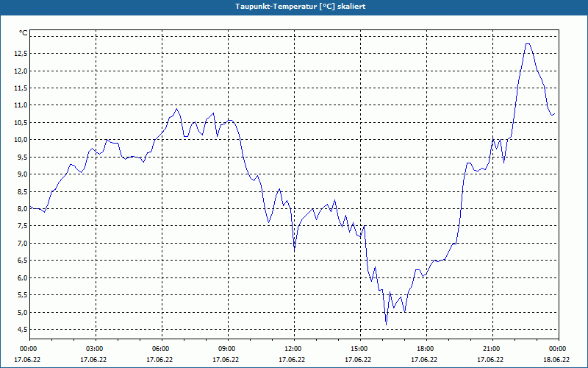This screenshot has height=368, width=588.
Task: Click the 21:00 time label
Action: pyautogui.click(x=492, y=349)
